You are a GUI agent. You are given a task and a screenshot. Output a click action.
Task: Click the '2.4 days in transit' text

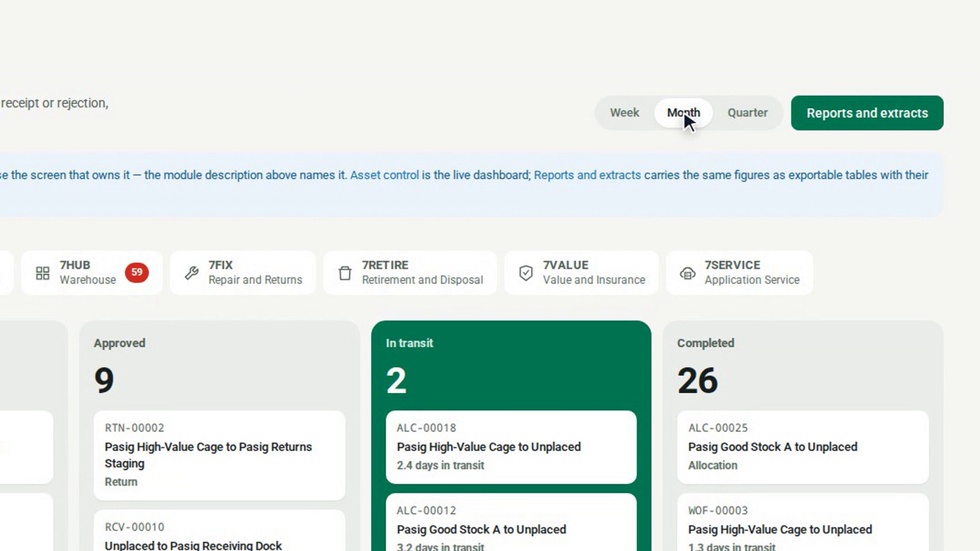[440, 465]
